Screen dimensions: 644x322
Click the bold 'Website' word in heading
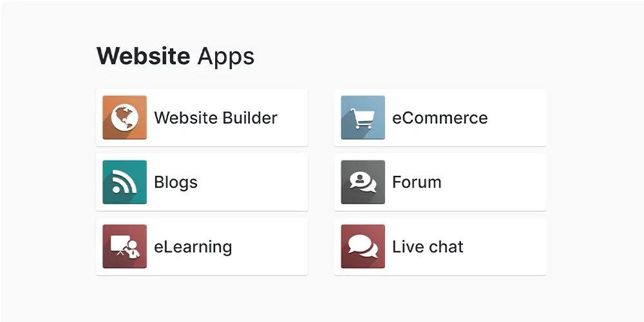(x=143, y=57)
